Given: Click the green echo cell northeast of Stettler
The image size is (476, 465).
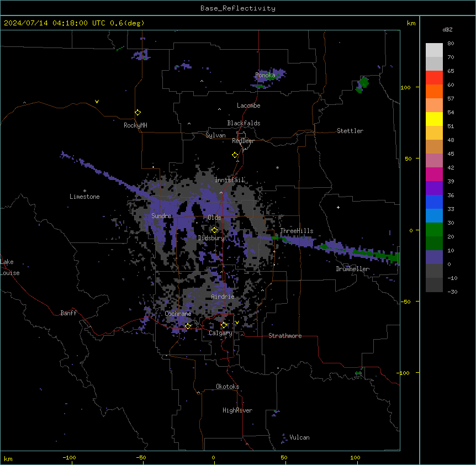Looking at the screenshot, I should 362,84.
